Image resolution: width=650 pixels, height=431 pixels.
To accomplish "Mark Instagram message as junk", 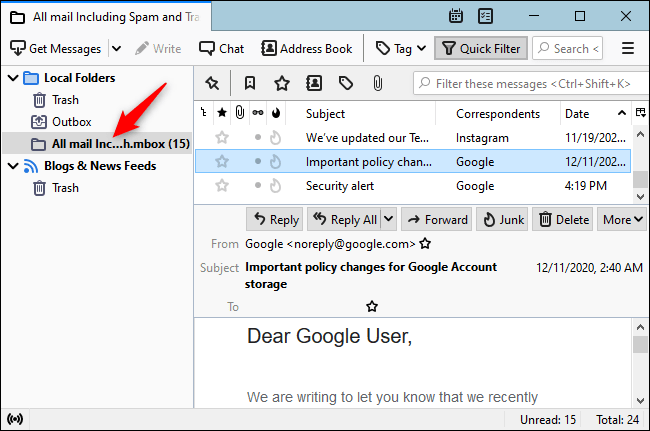I will click(x=275, y=137).
